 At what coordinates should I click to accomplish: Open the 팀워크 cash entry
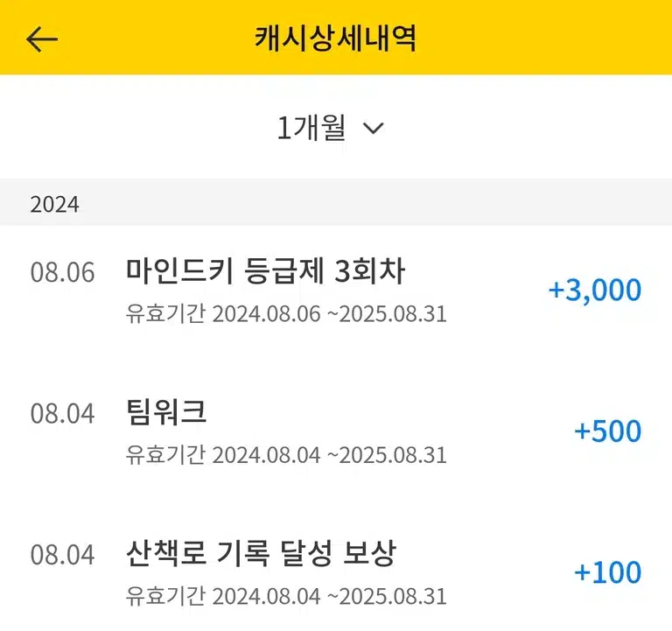[336, 431]
